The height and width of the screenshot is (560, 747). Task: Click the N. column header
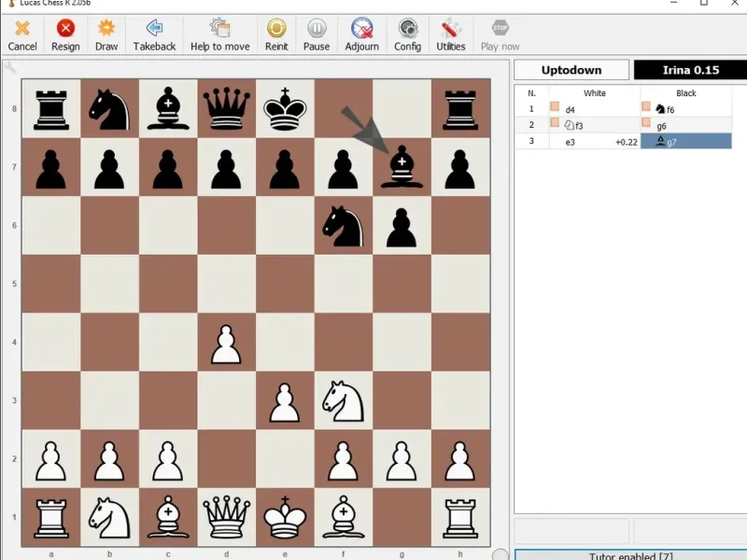click(x=531, y=93)
